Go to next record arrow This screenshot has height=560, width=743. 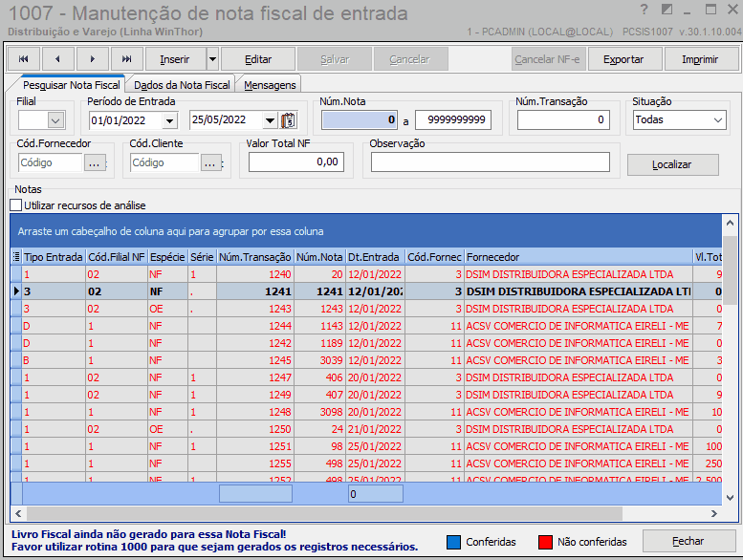click(x=93, y=59)
